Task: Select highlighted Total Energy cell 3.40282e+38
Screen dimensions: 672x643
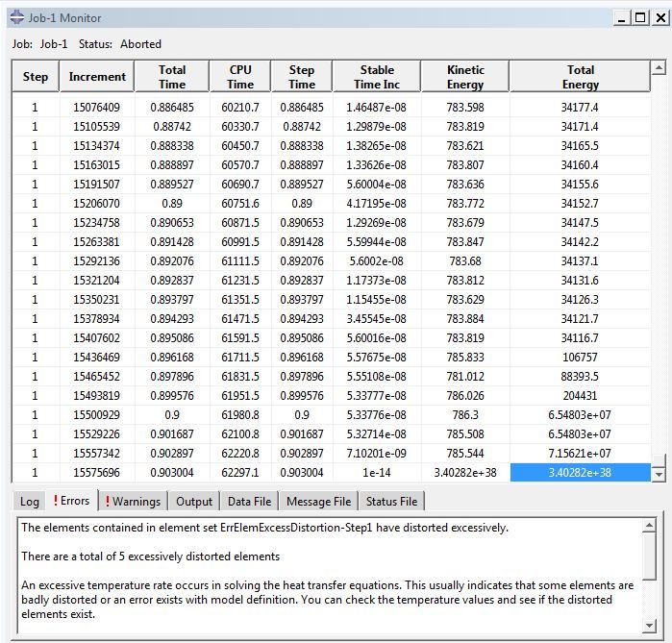Action: click(581, 473)
